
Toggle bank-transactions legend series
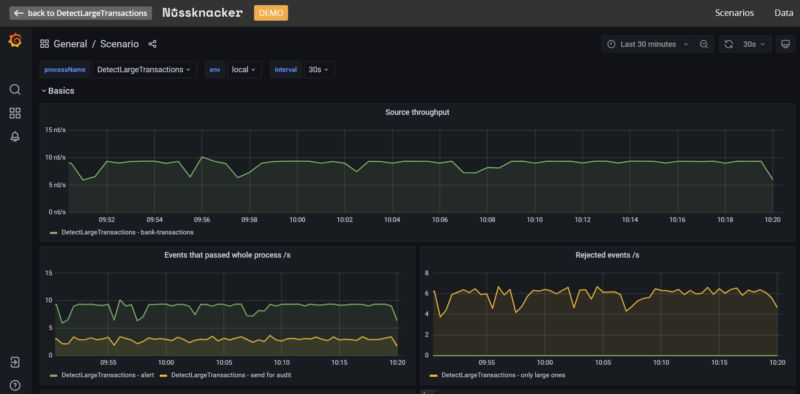pos(128,232)
